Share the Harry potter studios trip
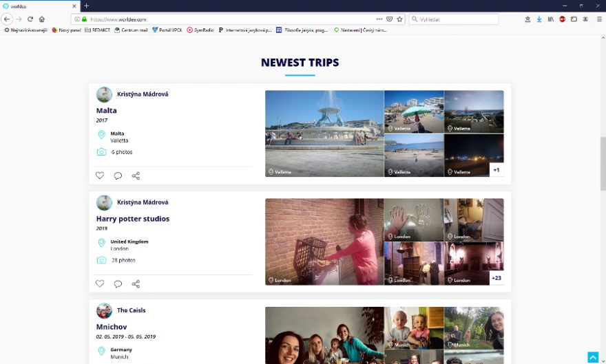 tap(136, 283)
